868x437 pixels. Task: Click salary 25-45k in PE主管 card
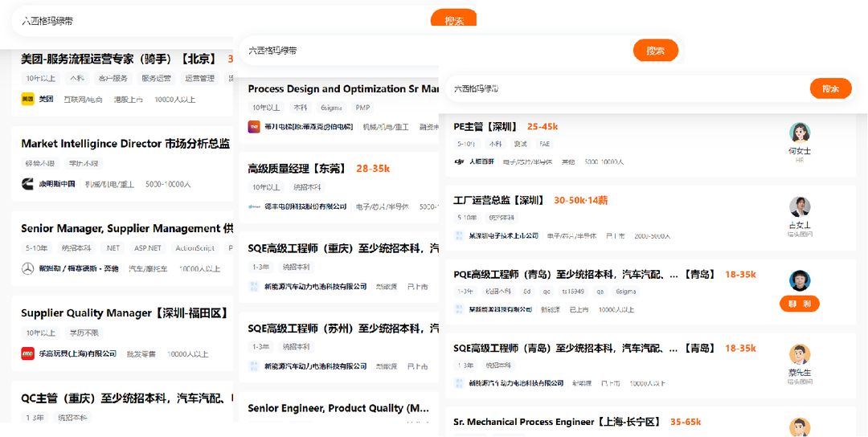coord(542,127)
